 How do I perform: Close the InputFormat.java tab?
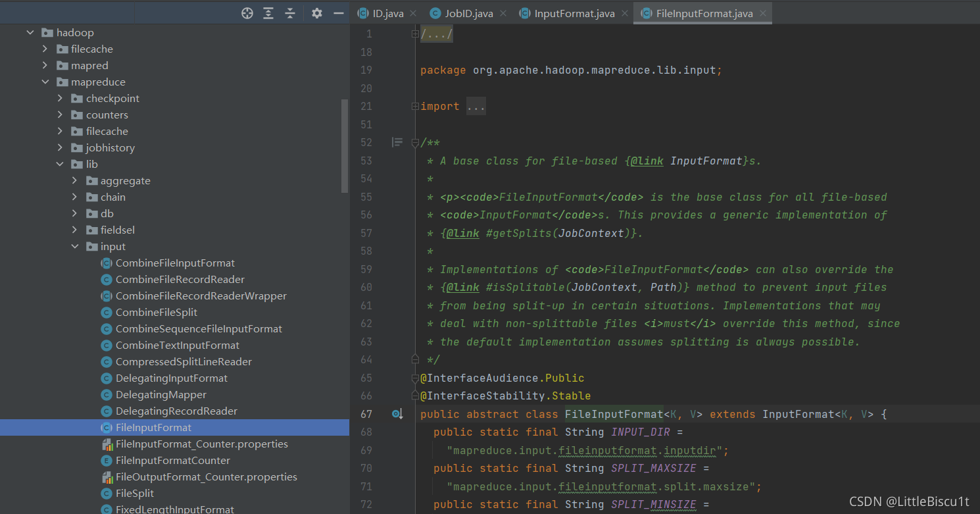point(624,13)
